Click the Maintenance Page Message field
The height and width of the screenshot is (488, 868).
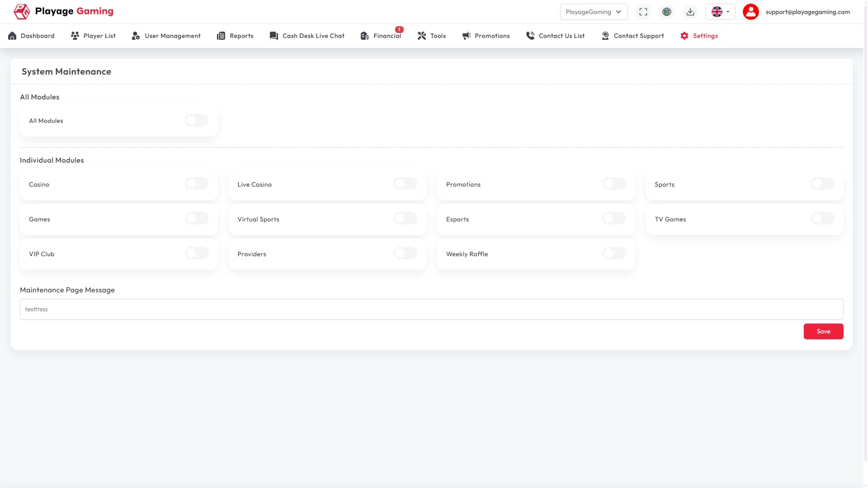(431, 309)
